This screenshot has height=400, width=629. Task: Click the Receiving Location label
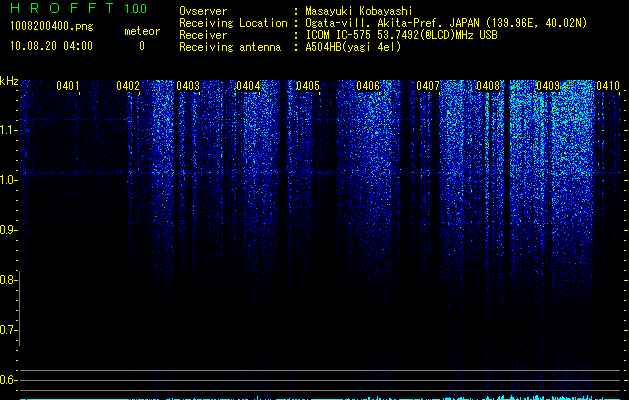[233, 23]
